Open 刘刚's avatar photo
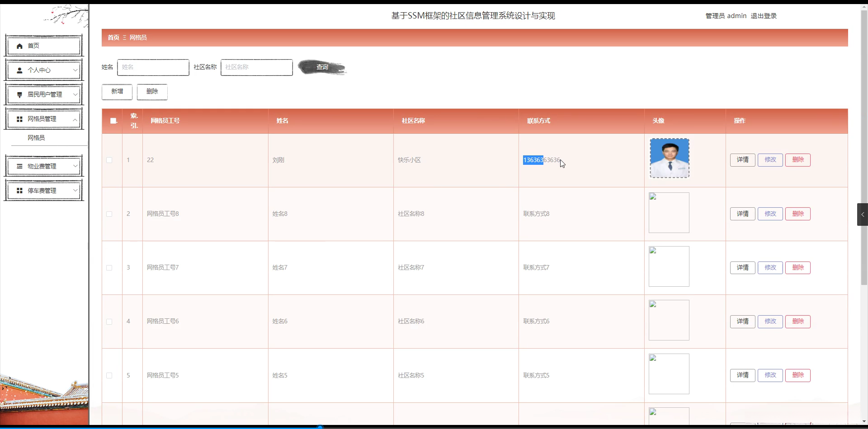 click(670, 158)
